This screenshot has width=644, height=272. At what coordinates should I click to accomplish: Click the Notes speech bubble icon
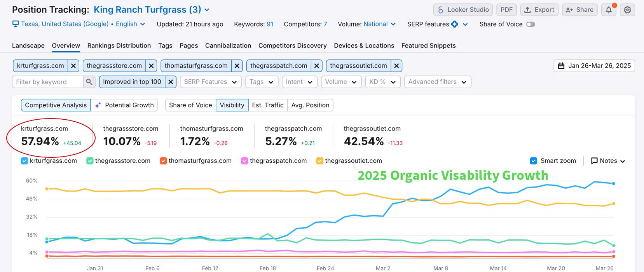[x=594, y=161]
